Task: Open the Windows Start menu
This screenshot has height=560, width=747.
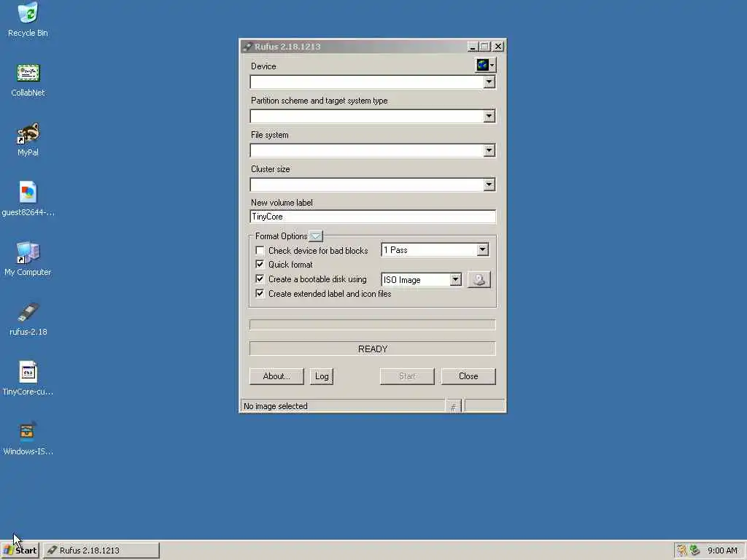Action: 20,551
